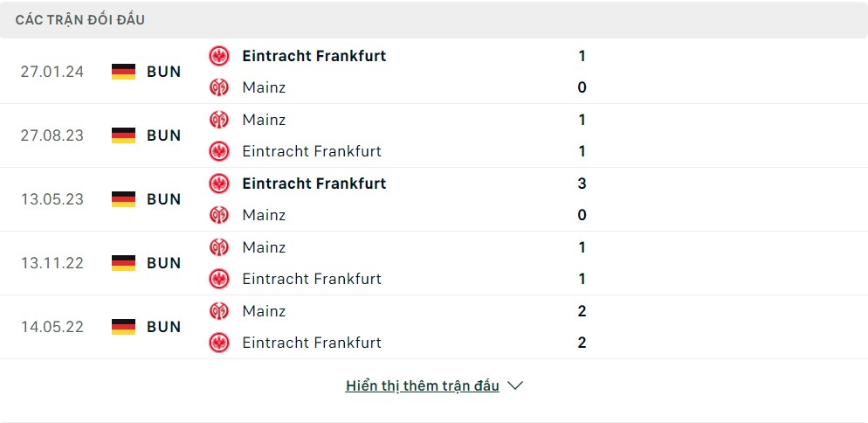868x423 pixels.
Task: Click Mainz score 2 in 14.05.22 match
Action: (x=582, y=311)
